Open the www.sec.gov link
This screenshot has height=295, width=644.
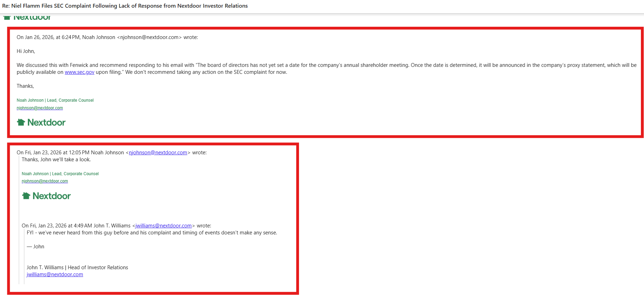[x=79, y=72]
